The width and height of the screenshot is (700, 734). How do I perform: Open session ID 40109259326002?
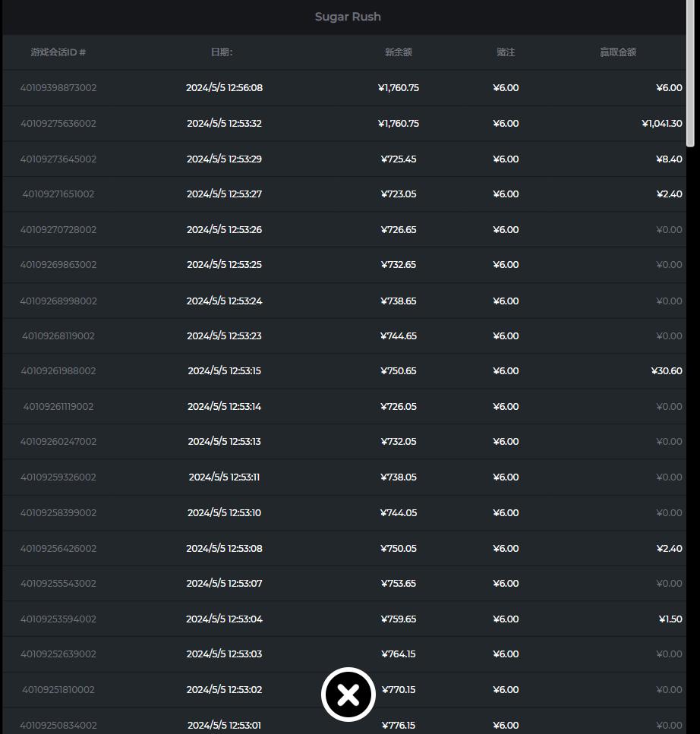click(x=58, y=477)
